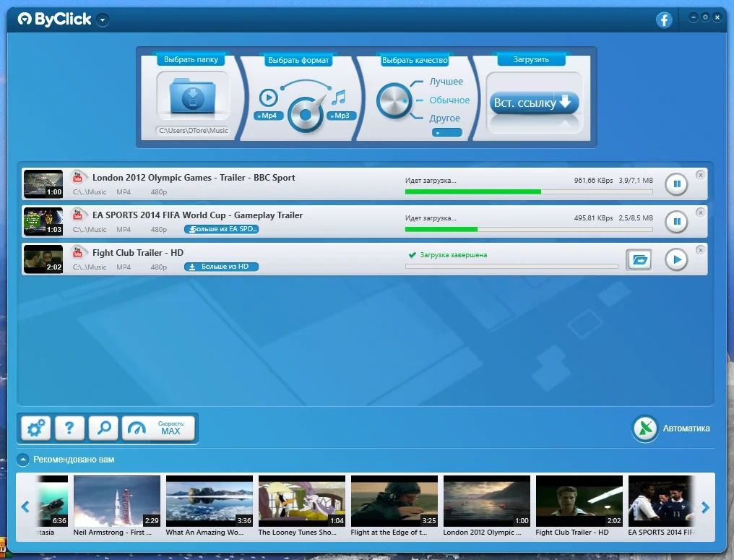This screenshot has height=560, width=734.
Task: Click the download folder icon
Action: coord(193,96)
